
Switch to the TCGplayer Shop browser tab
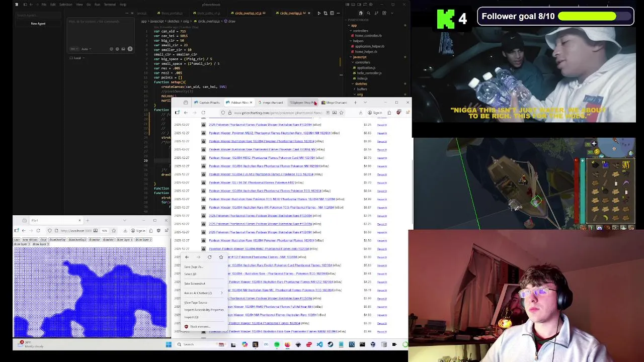(302, 103)
